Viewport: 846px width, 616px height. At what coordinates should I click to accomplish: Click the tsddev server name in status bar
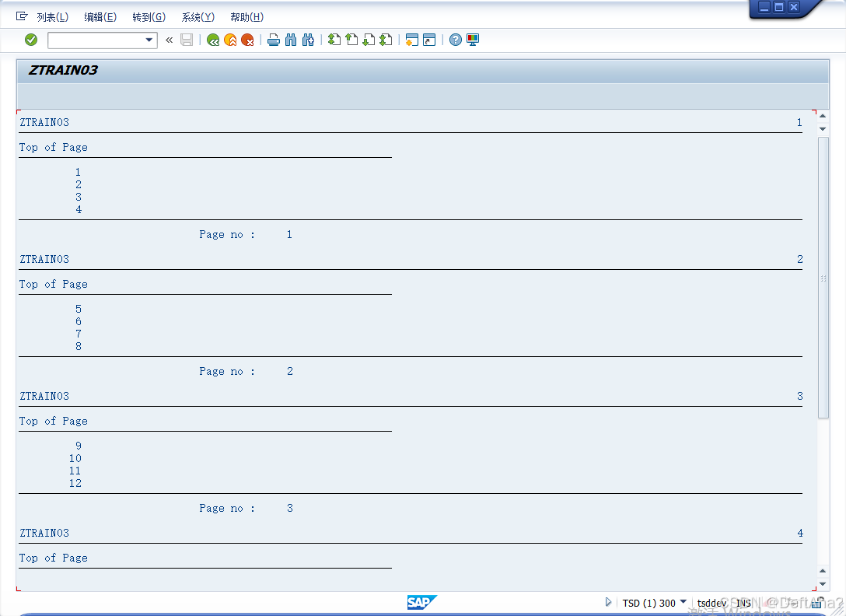[711, 603]
